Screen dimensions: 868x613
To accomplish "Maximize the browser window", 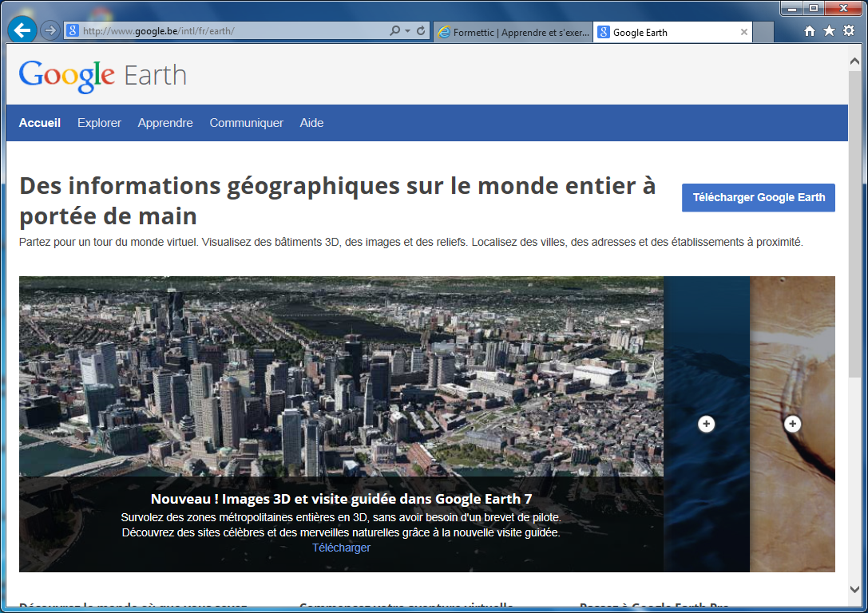I will coord(814,8).
